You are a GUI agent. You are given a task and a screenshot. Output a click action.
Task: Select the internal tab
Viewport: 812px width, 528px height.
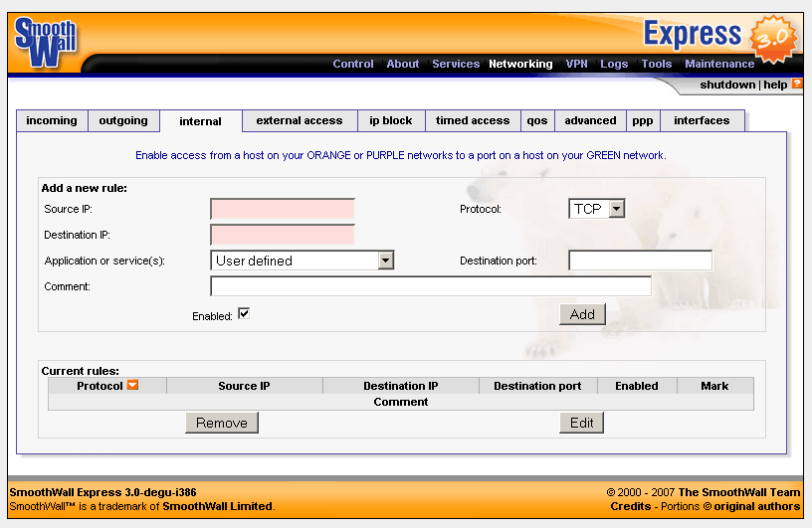click(x=200, y=121)
